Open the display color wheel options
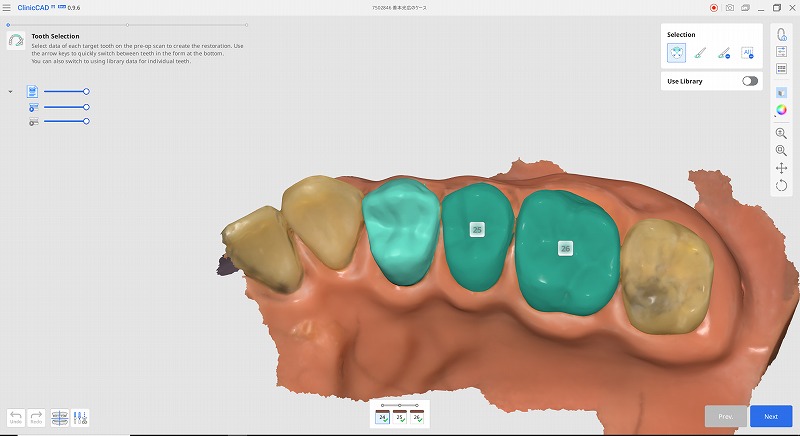 pyautogui.click(x=781, y=110)
